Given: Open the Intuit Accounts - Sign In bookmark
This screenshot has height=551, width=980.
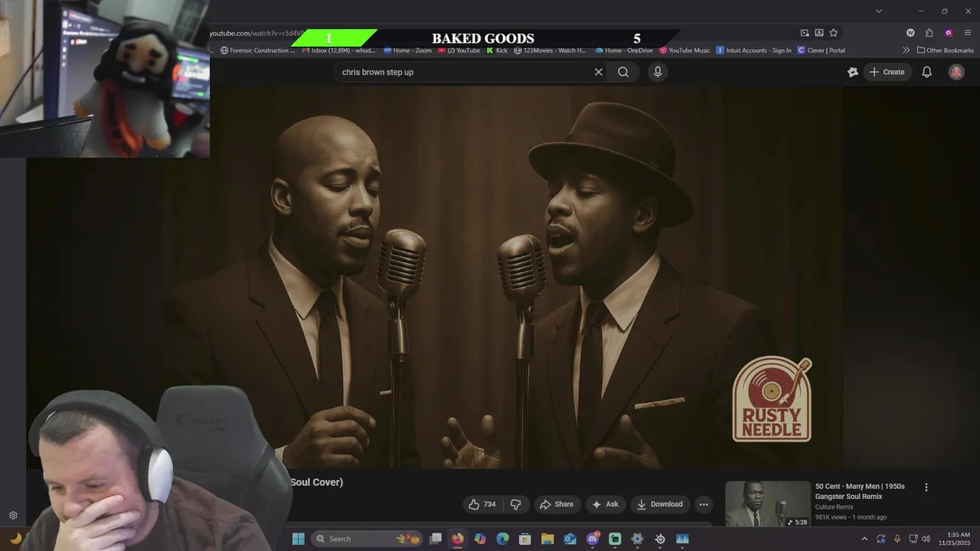Looking at the screenshot, I should 754,51.
